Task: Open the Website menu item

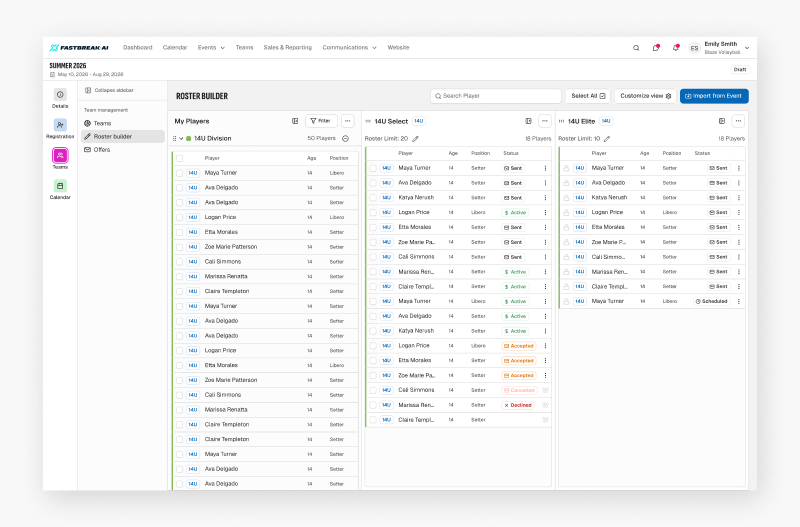Action: click(x=398, y=48)
